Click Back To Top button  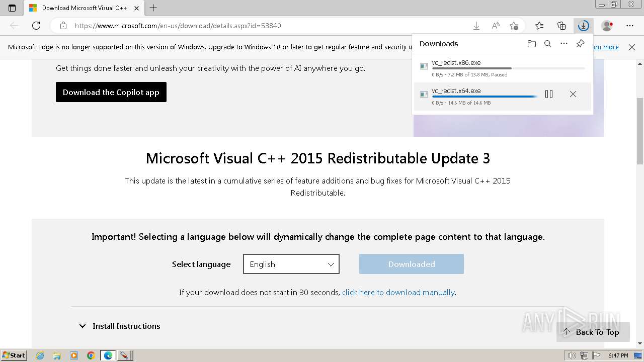593,332
